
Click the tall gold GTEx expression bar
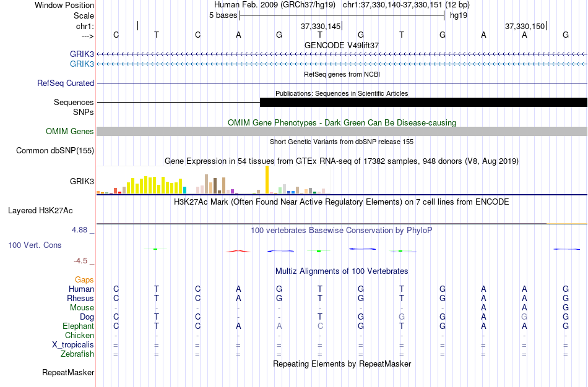click(x=267, y=179)
